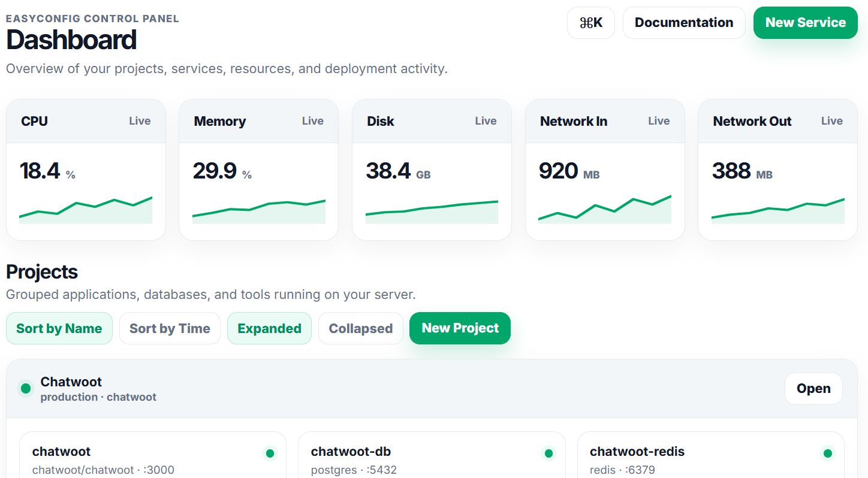Click the Dashboard page heading

[x=71, y=40]
